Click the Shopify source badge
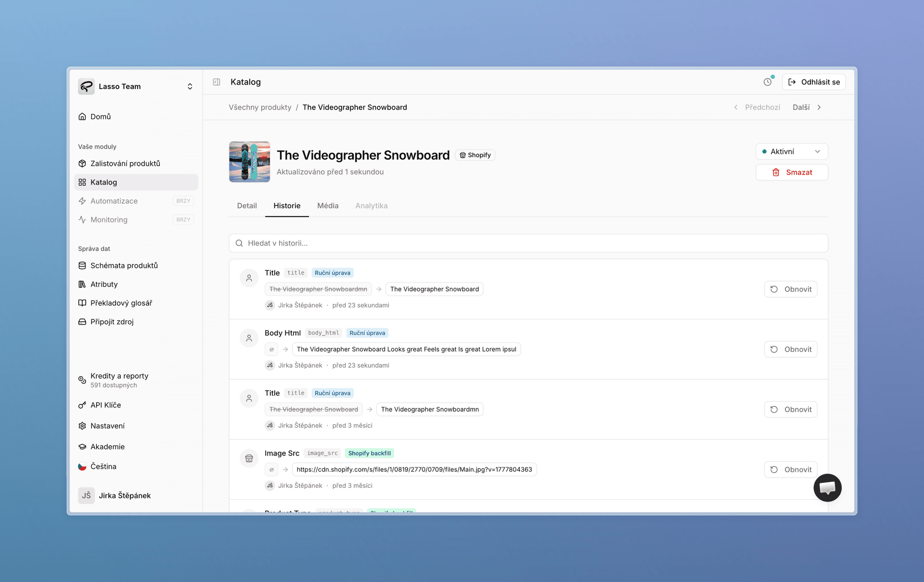The width and height of the screenshot is (924, 582). pyautogui.click(x=475, y=155)
